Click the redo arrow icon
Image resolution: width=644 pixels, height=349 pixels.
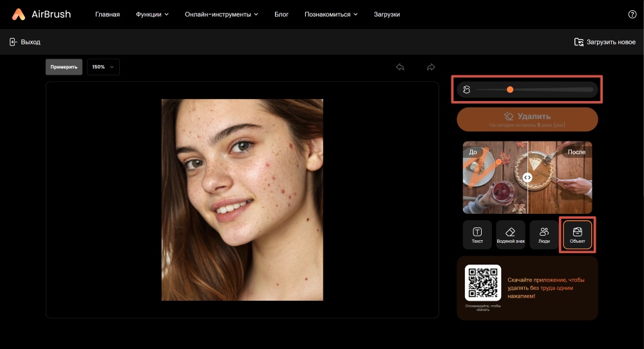tap(431, 67)
